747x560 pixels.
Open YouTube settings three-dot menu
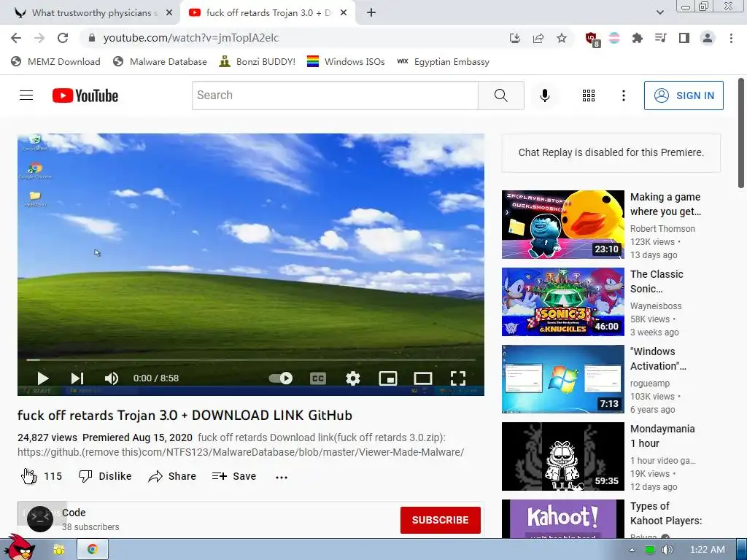(x=624, y=96)
